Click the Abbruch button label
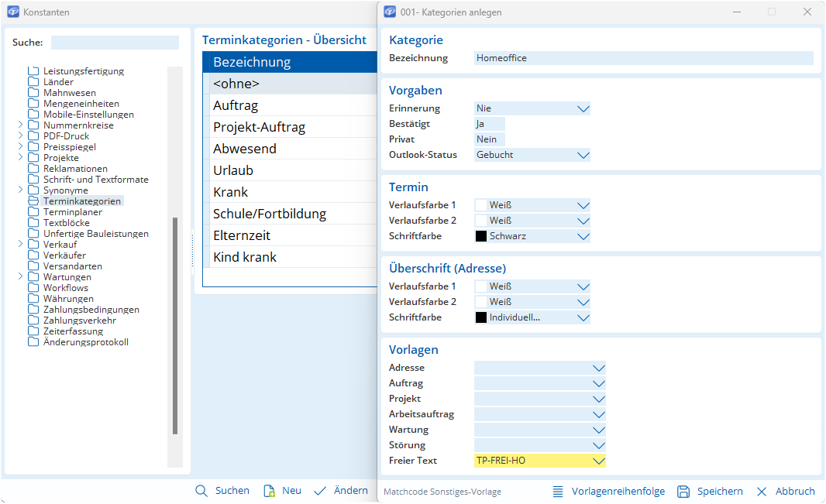The image size is (826, 504). tap(796, 492)
